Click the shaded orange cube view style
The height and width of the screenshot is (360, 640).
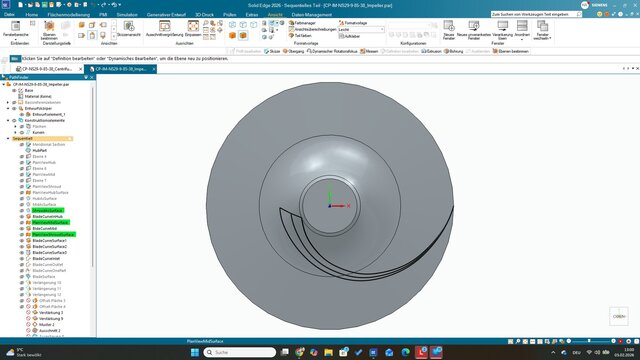click(x=232, y=36)
